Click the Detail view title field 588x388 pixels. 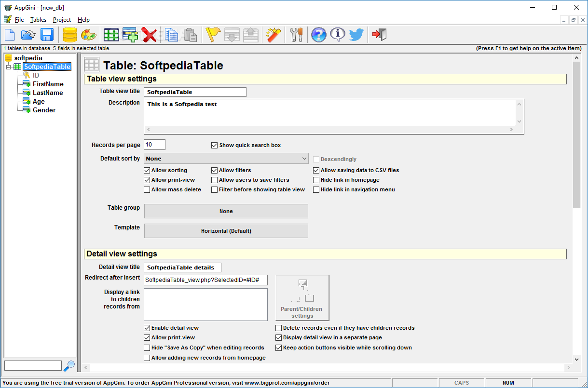(182, 267)
